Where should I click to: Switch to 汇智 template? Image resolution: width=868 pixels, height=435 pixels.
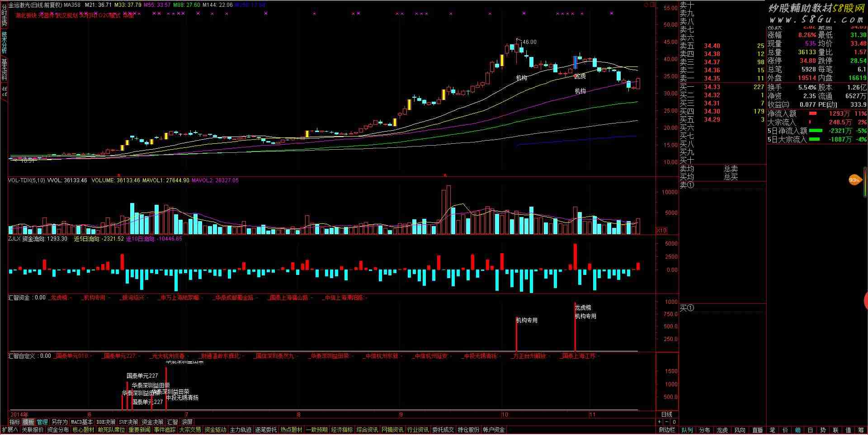[x=172, y=422]
